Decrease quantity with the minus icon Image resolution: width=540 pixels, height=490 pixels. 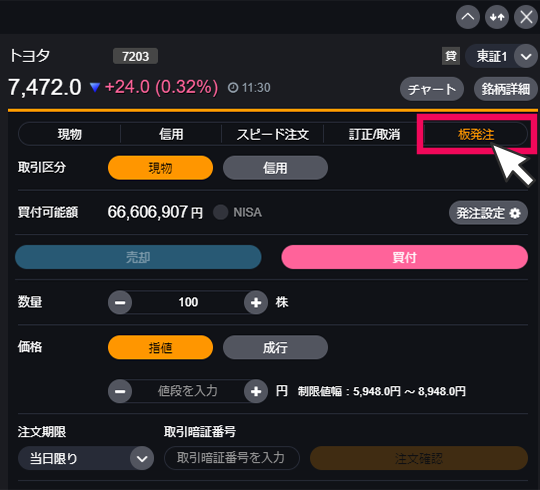[120, 302]
